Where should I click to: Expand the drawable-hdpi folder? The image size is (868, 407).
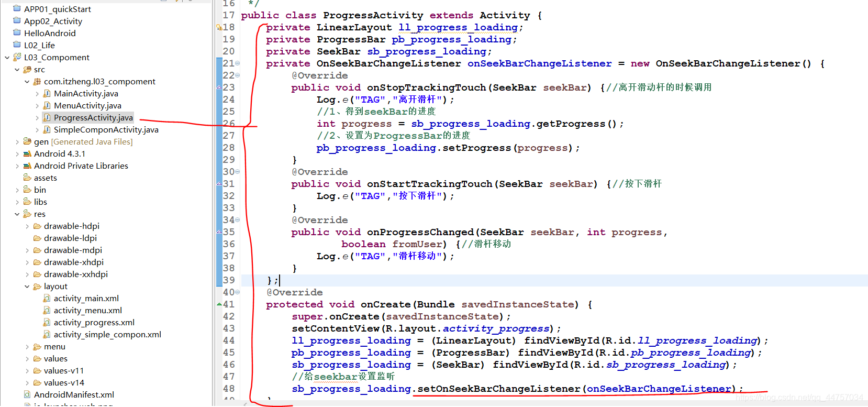click(x=27, y=226)
